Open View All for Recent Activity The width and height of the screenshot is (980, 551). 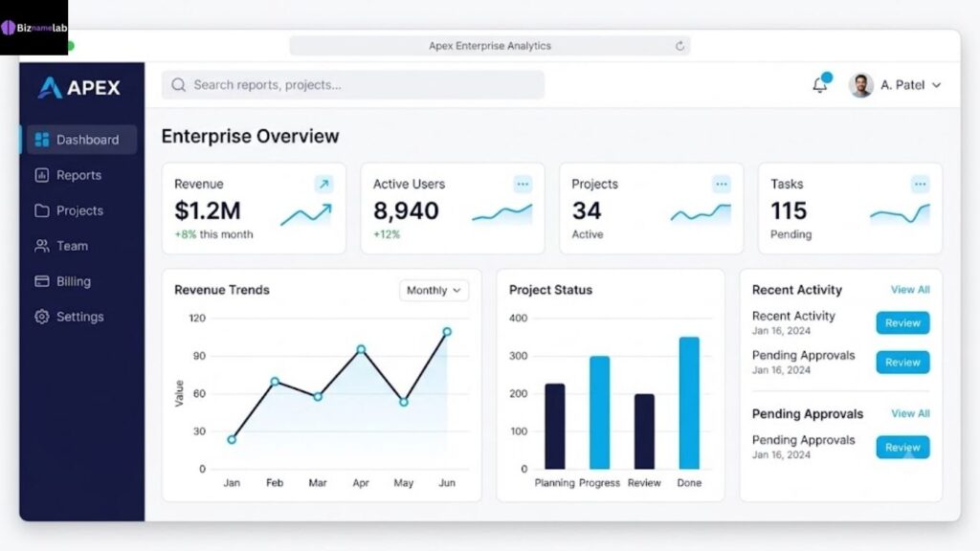coord(910,290)
